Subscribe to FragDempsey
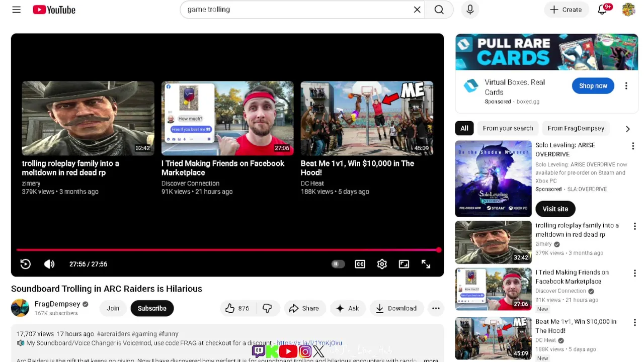 pyautogui.click(x=152, y=308)
